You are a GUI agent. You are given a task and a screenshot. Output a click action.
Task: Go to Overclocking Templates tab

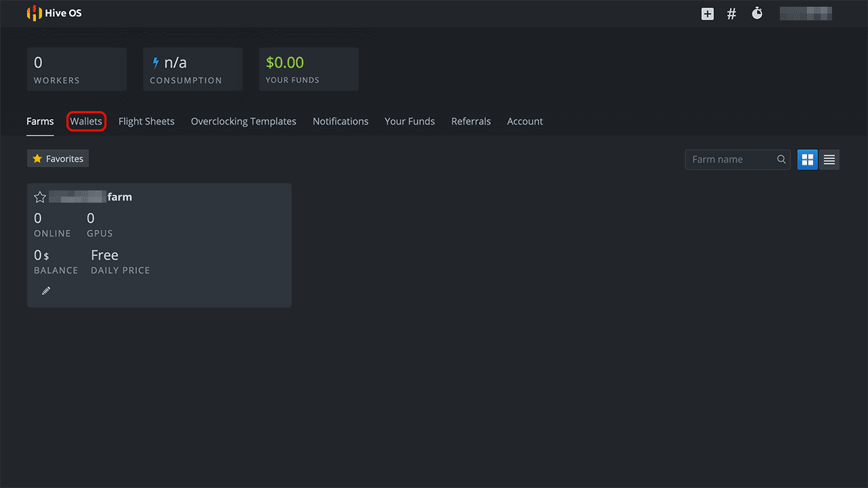point(243,121)
